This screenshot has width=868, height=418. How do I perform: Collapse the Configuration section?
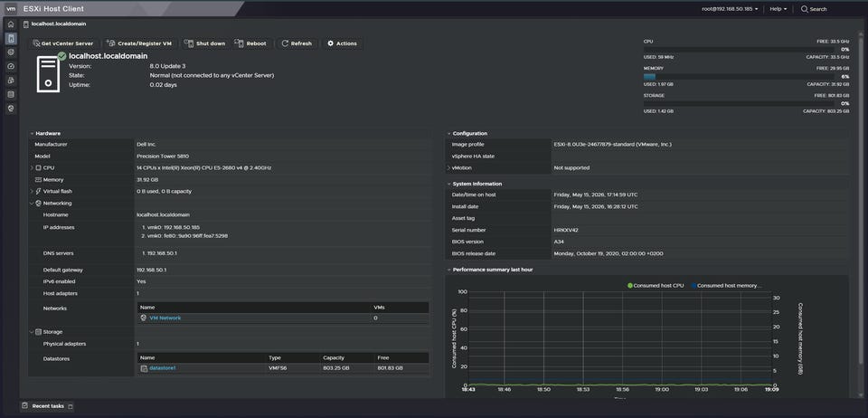(448, 133)
